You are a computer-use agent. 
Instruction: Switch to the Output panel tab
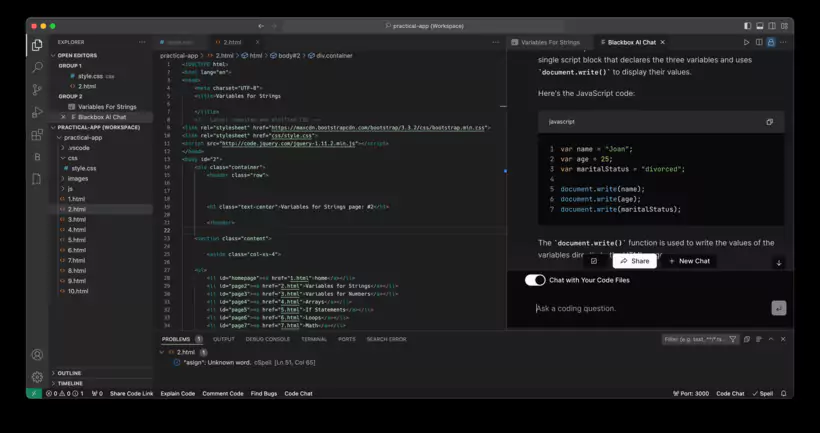[223, 339]
